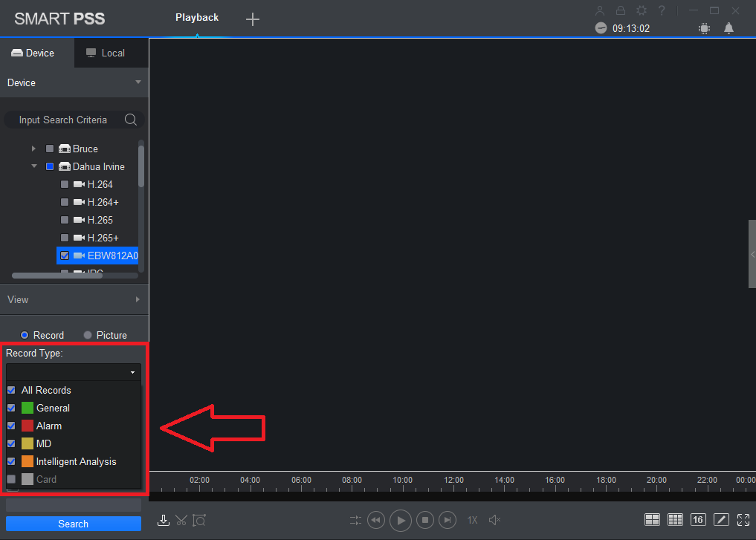756x540 pixels.
Task: Click the lock screen icon
Action: click(x=621, y=10)
